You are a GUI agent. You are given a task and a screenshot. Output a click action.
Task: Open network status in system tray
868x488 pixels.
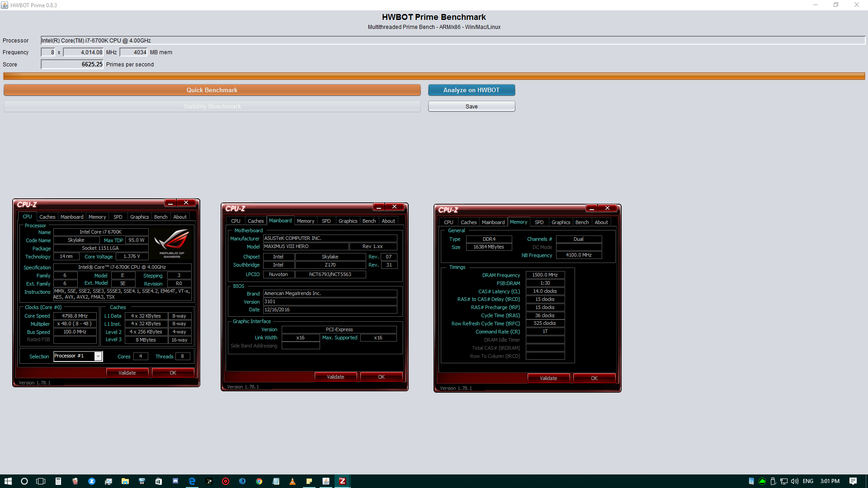pyautogui.click(x=784, y=481)
